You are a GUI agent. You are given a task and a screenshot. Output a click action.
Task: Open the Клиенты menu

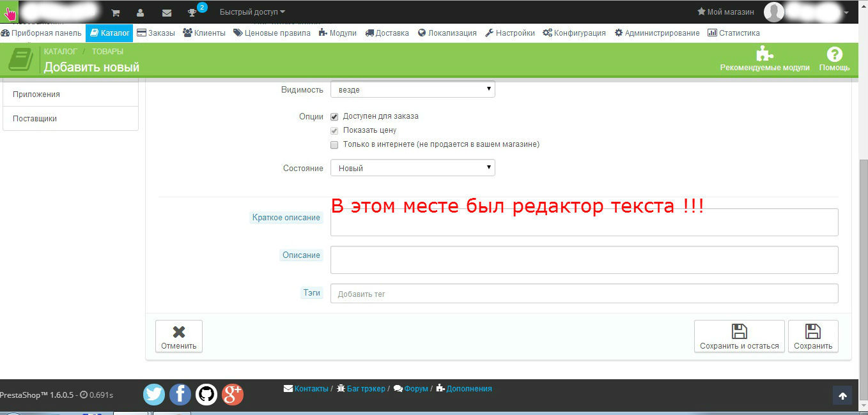point(204,33)
